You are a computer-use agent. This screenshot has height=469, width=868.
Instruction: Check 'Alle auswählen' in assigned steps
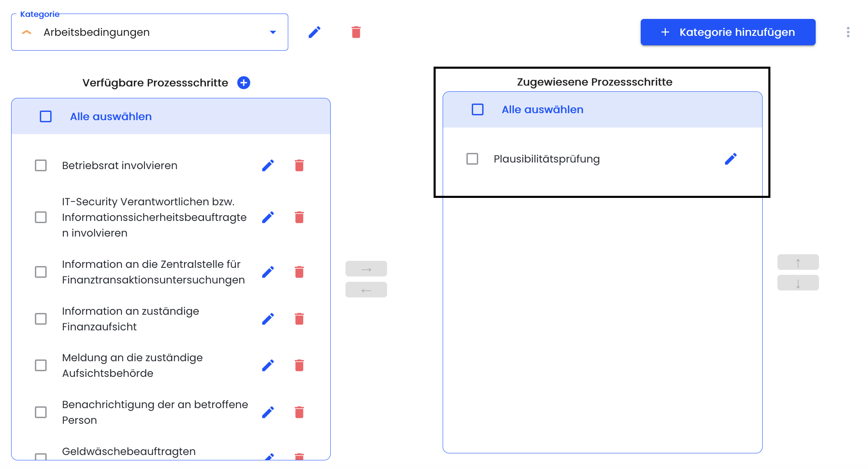[478, 109]
